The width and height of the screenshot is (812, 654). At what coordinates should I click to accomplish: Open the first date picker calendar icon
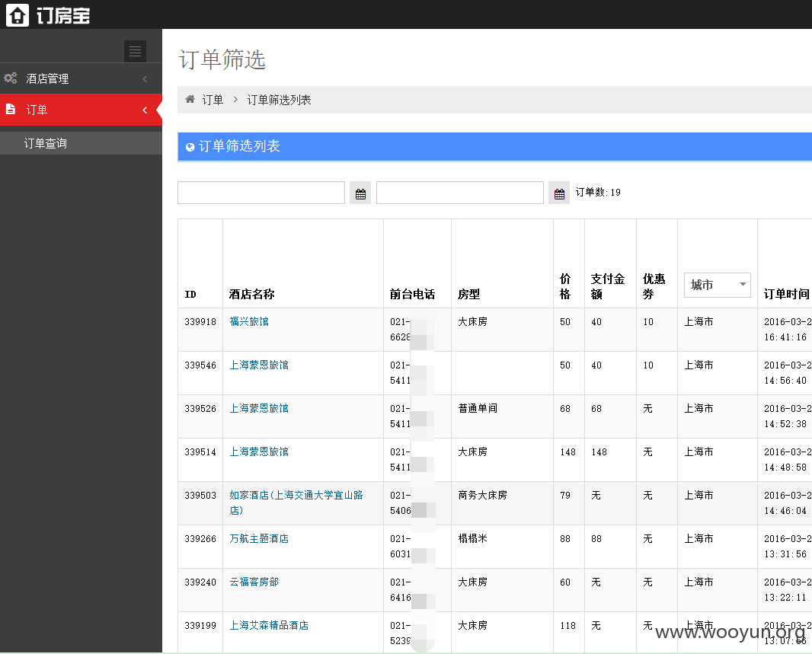(x=360, y=193)
